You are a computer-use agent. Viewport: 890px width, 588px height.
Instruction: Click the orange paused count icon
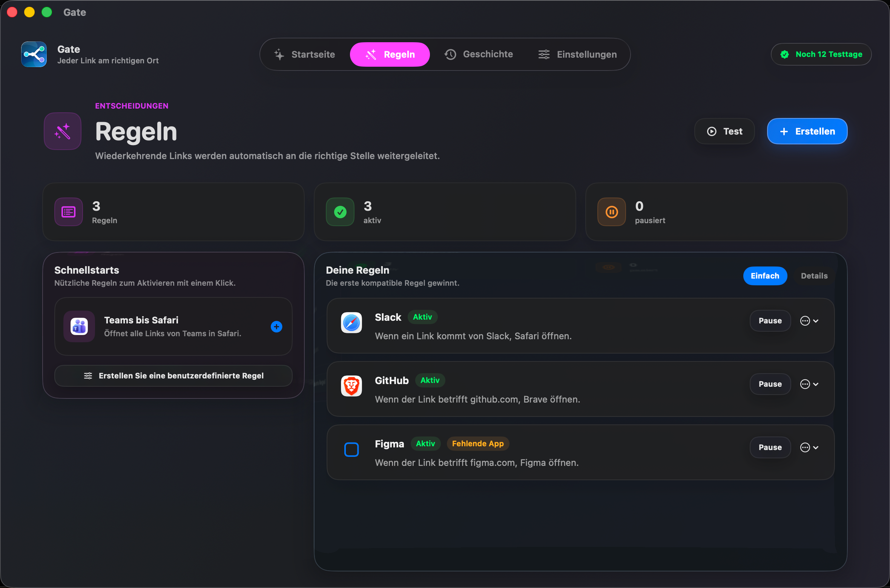(x=612, y=212)
